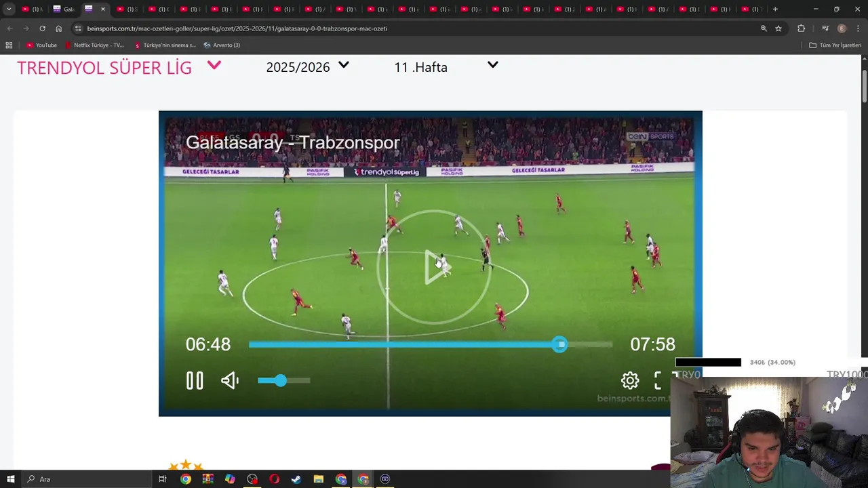868x488 pixels.
Task: Open Tüm Yer İşaretleri folder
Action: pyautogui.click(x=835, y=45)
